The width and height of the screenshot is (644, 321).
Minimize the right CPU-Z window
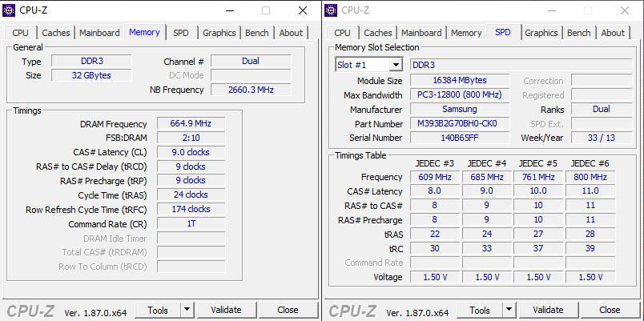(x=551, y=10)
